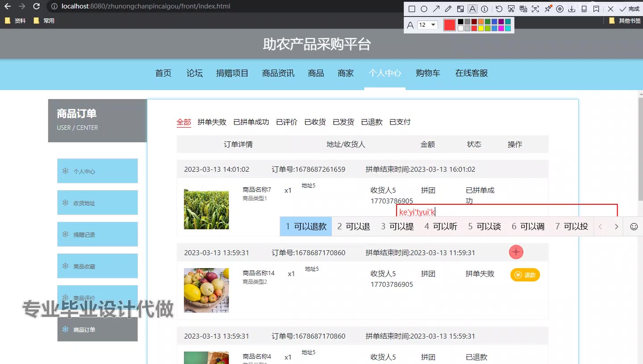This screenshot has width=643, height=364.
Task: Select the 已评价 order filter tab
Action: point(287,122)
